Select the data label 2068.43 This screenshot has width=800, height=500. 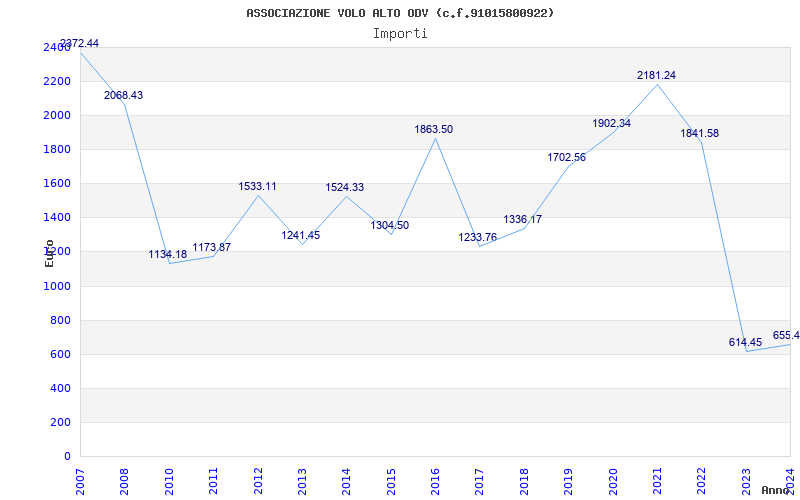[123, 95]
